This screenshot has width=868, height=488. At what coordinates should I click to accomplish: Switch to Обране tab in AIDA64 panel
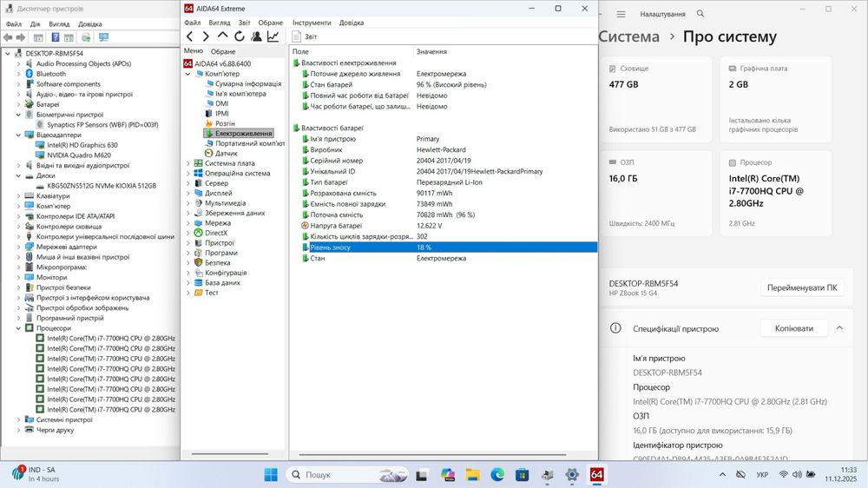[223, 51]
